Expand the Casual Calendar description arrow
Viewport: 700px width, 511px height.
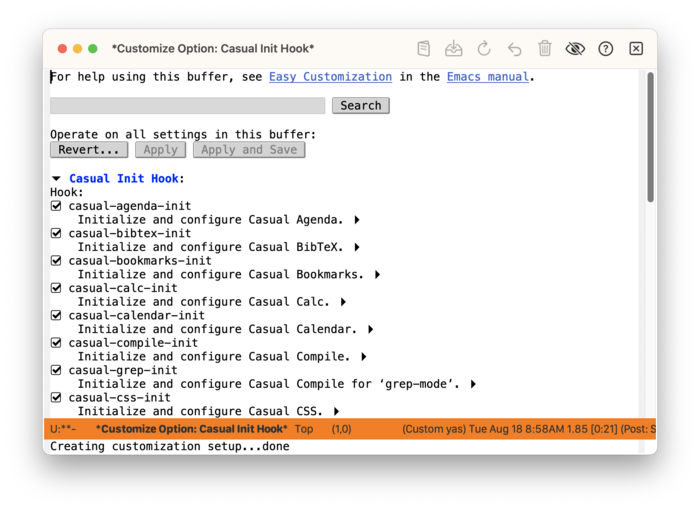coord(371,329)
